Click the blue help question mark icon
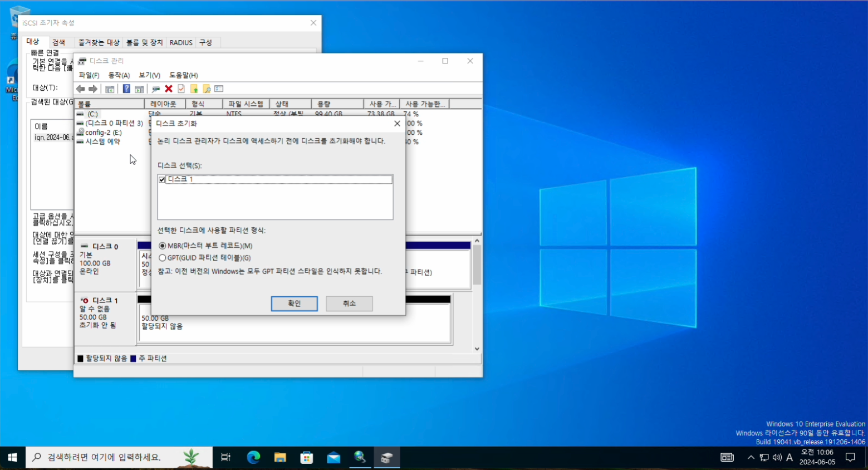The height and width of the screenshot is (470, 868). [x=126, y=89]
